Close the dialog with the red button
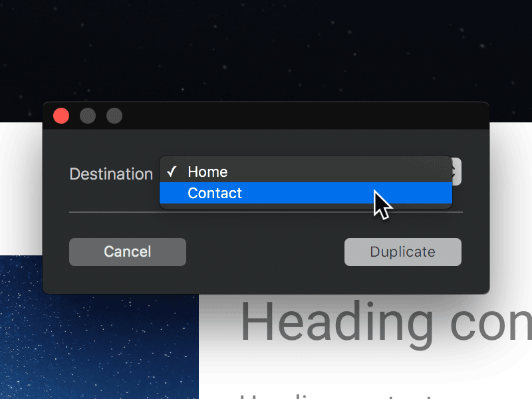532x399 pixels. [x=61, y=116]
